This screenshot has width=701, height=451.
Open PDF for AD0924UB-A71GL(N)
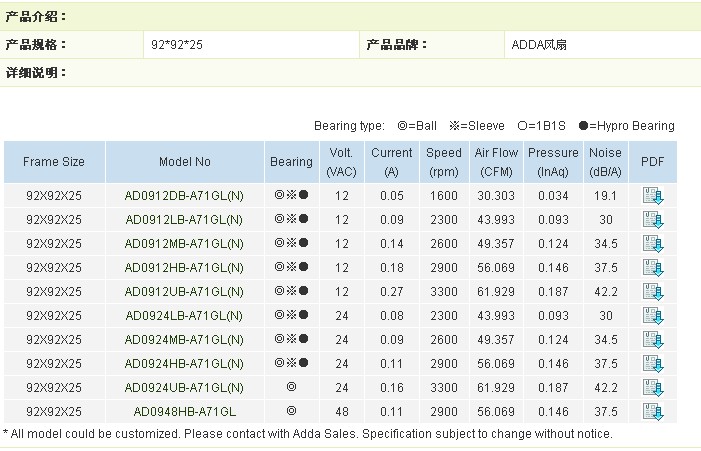(x=653, y=388)
